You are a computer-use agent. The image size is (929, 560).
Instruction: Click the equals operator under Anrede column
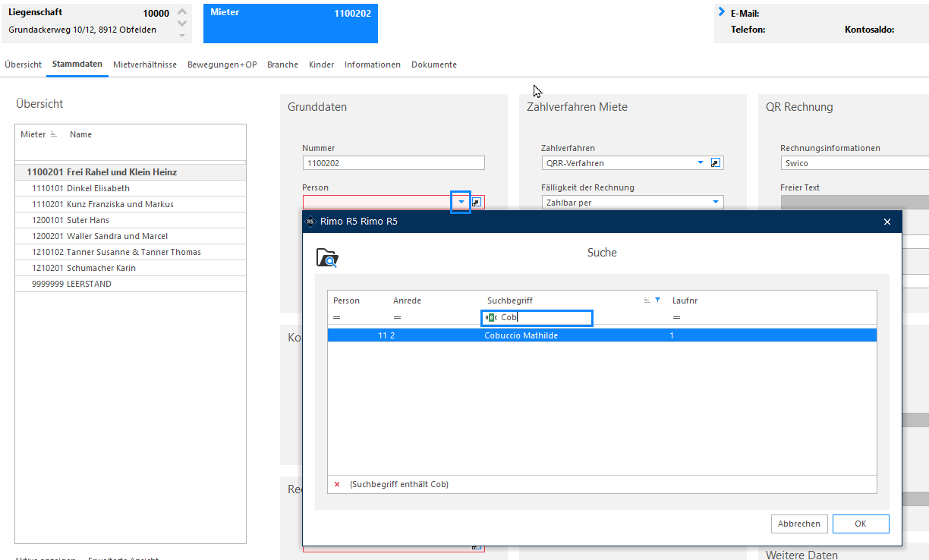coord(397,318)
